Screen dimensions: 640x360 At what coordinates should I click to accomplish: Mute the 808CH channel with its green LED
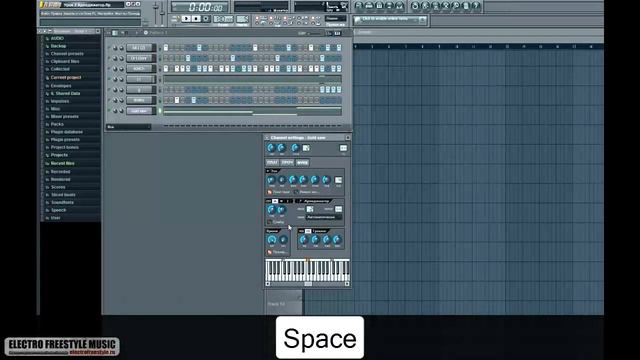[109, 69]
